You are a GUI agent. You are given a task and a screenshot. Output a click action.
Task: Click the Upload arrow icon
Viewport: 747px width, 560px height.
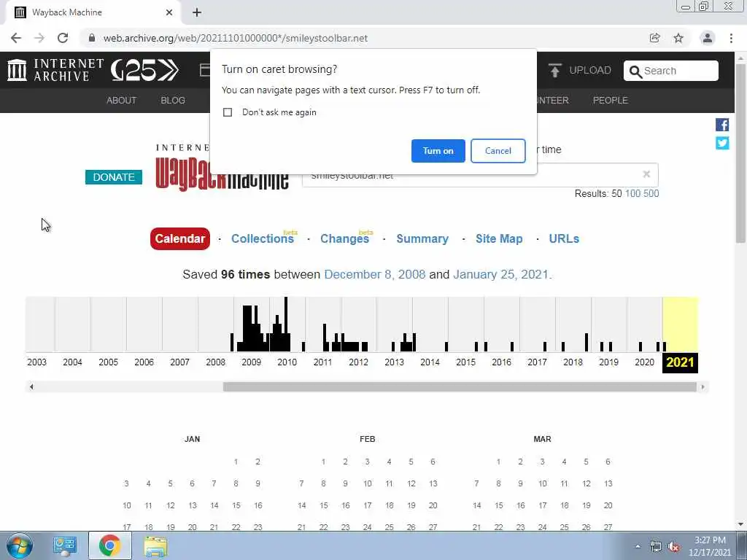click(554, 70)
